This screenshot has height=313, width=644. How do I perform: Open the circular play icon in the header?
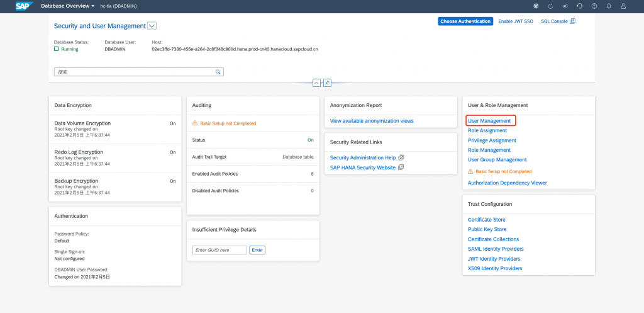565,6
